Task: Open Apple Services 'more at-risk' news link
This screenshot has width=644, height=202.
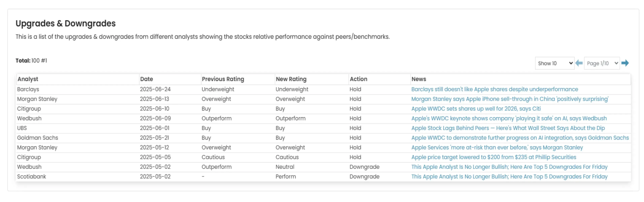Action: [497, 148]
